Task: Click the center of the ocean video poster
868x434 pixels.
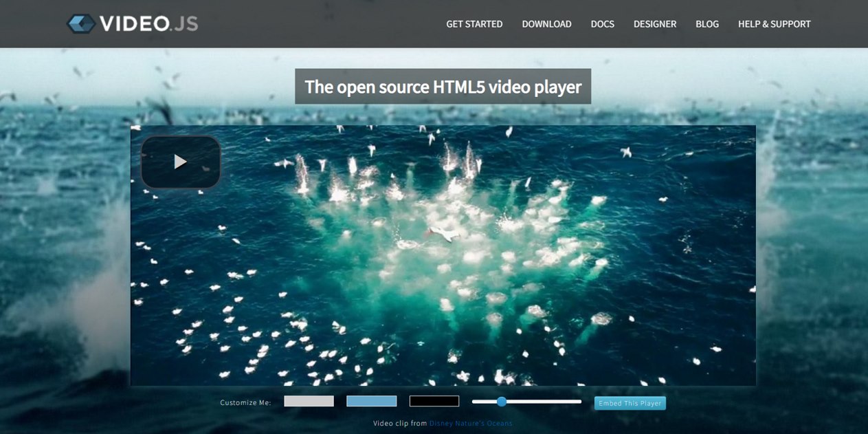Action: pos(443,255)
